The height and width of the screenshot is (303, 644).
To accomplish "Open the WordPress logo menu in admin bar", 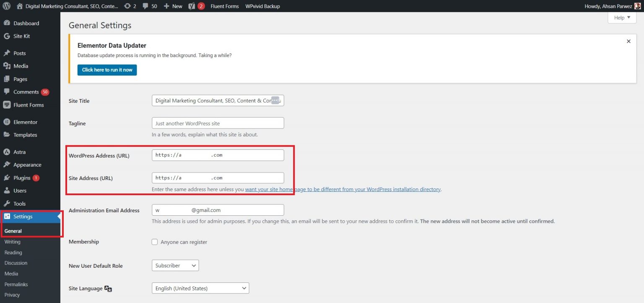I will 6,6.
